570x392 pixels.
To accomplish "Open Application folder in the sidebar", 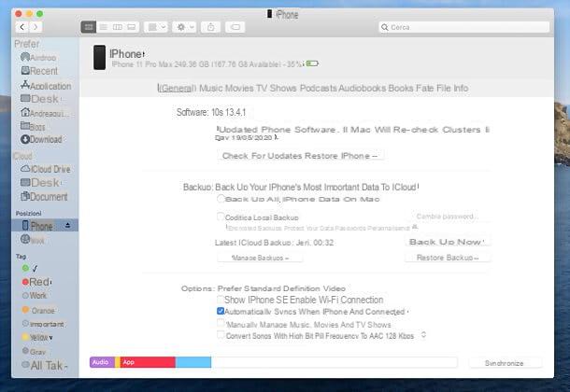I will 46,86.
